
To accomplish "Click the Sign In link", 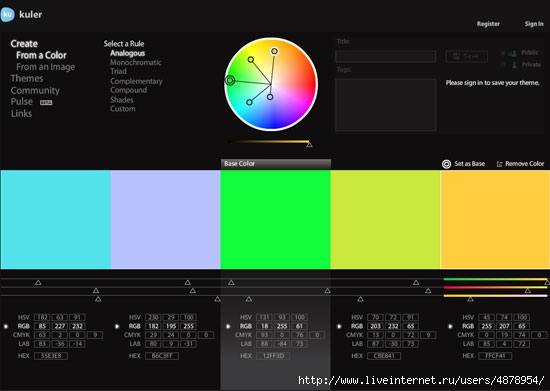I will [534, 24].
